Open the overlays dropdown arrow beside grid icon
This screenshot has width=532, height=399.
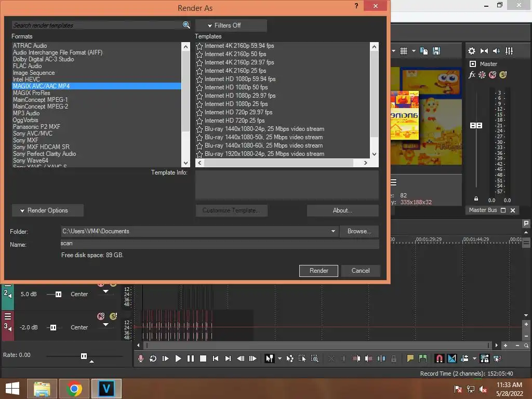point(414,51)
